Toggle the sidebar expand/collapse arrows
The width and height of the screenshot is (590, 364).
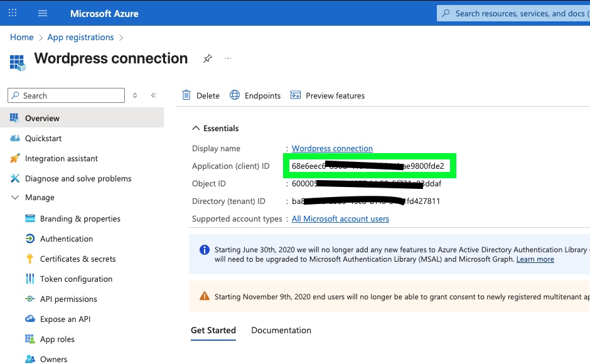point(134,95)
